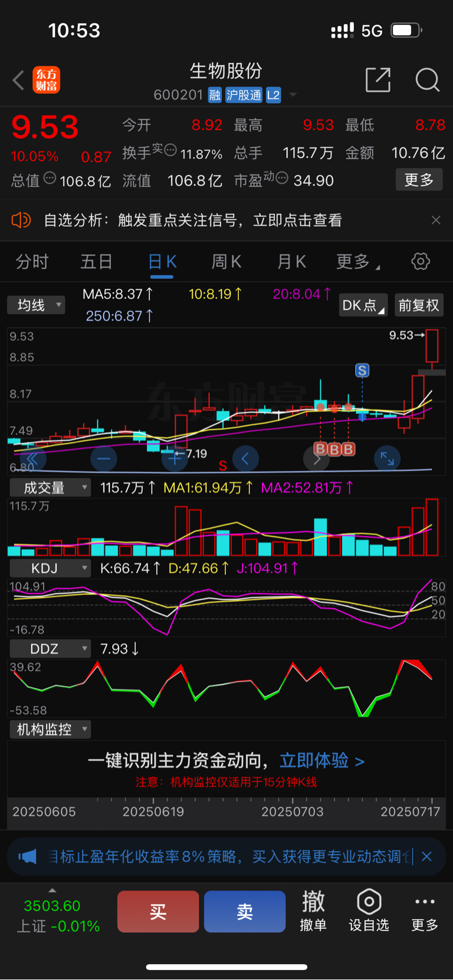Viewport: 453px width, 980px height.
Task: Tap the 总值 info circle icon
Action: (50, 177)
